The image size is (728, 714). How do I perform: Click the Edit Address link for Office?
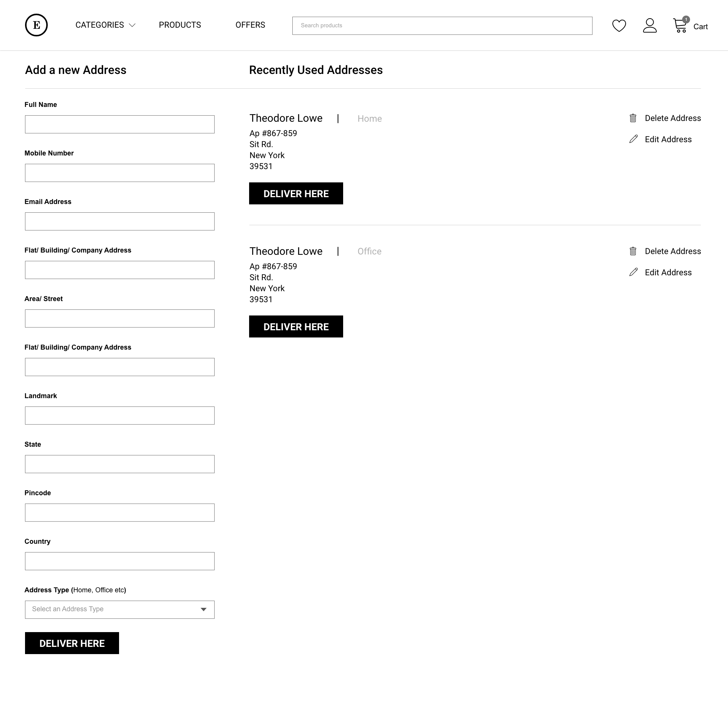pyautogui.click(x=668, y=272)
